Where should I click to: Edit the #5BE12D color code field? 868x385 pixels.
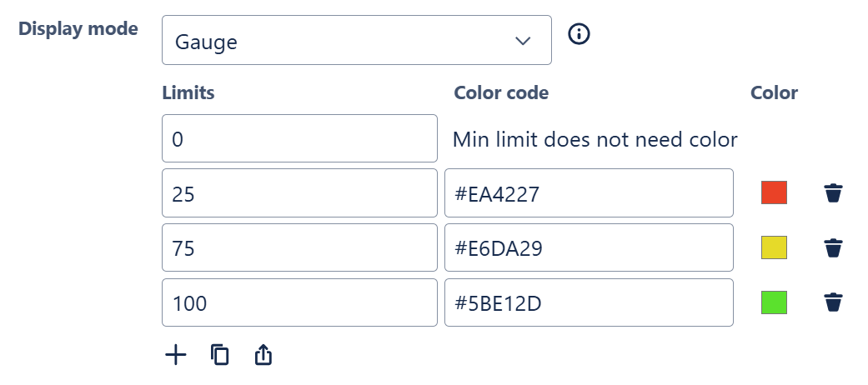[589, 302]
